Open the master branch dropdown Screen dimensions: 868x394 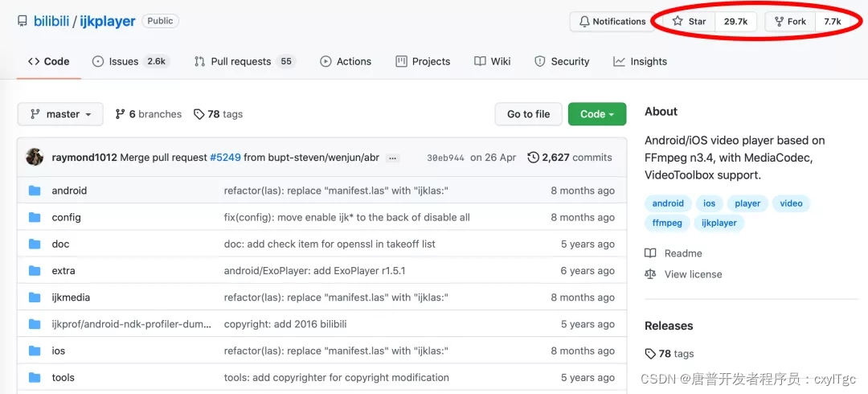click(60, 114)
